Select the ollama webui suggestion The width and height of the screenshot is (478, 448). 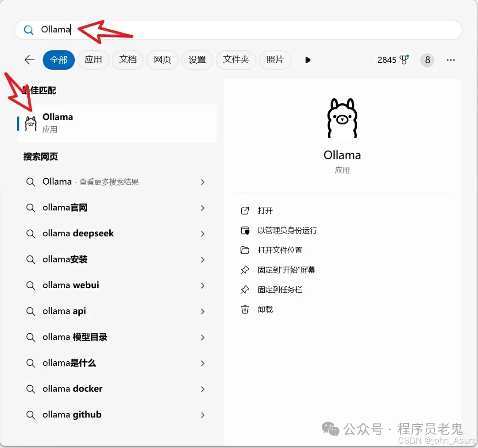click(117, 286)
